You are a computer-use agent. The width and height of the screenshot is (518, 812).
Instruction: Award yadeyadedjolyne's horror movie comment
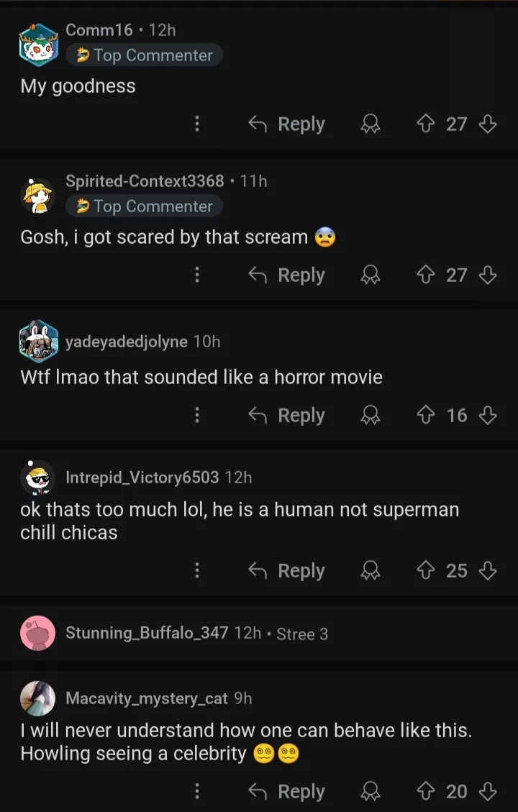(371, 416)
